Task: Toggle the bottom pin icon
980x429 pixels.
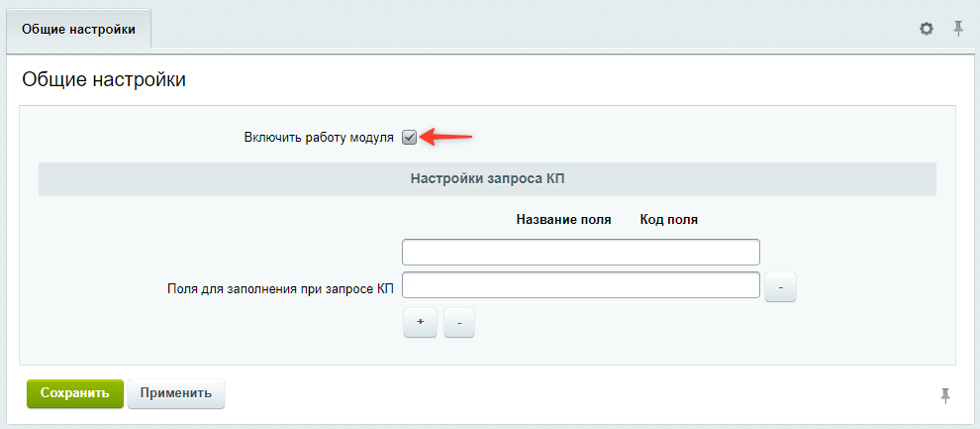Action: 945,395
